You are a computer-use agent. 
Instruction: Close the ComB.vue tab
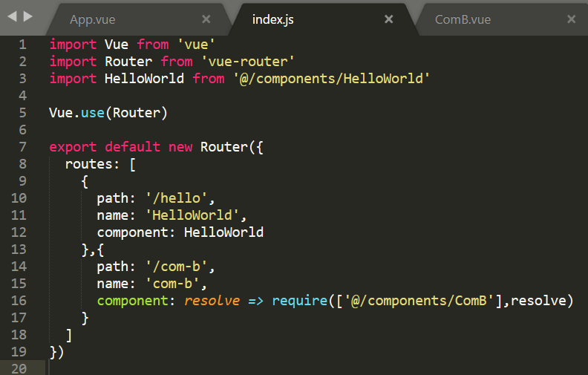click(x=571, y=19)
